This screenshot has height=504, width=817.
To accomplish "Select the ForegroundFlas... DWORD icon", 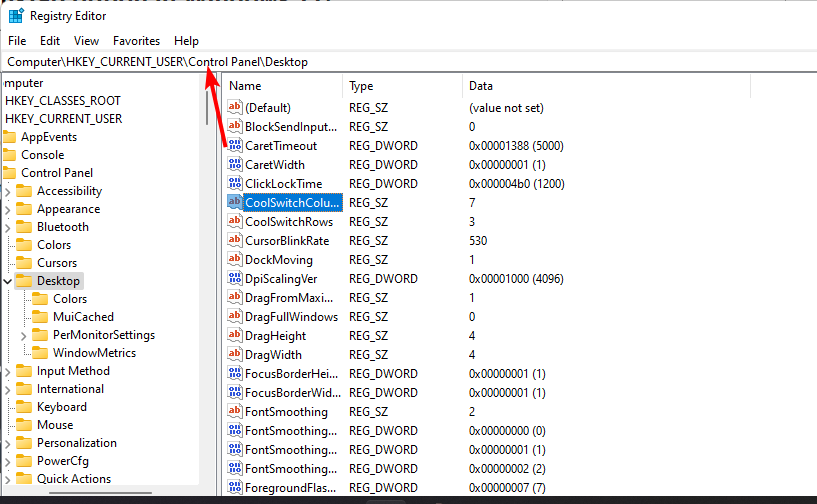I will 235,488.
